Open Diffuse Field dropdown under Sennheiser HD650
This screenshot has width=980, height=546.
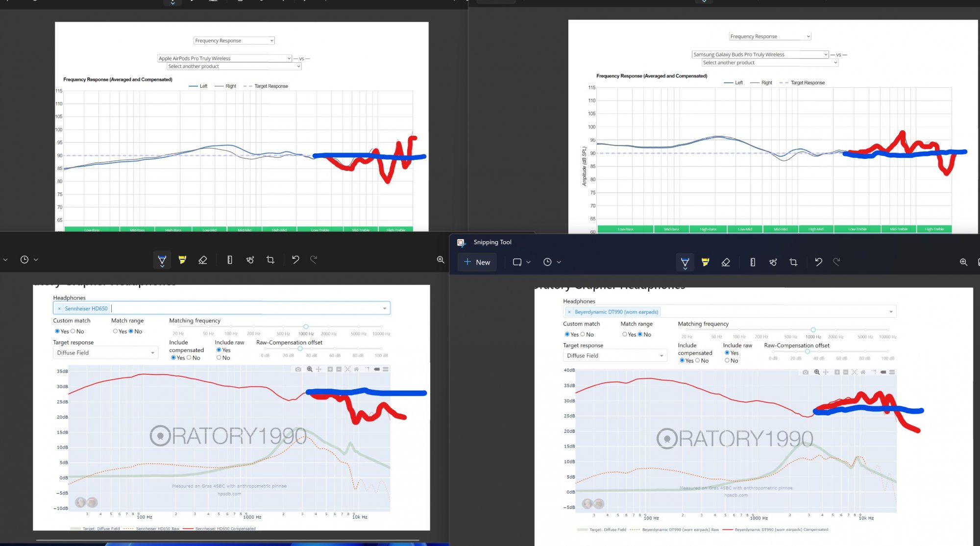[105, 353]
